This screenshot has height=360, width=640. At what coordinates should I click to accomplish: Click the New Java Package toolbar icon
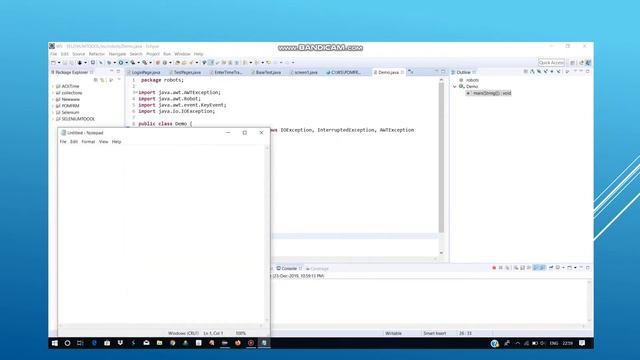pos(158,62)
